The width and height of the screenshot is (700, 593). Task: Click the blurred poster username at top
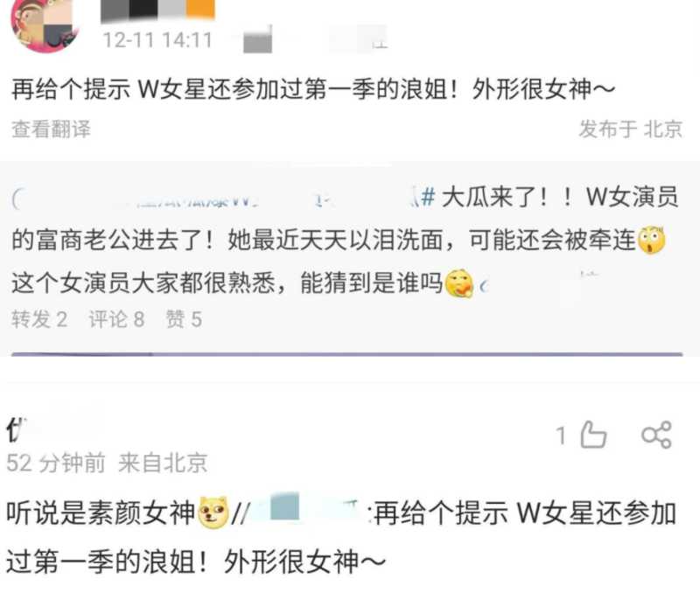(x=157, y=10)
